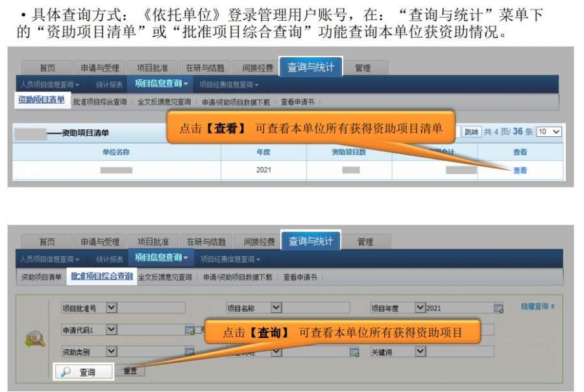The height and width of the screenshot is (392, 584).
Task: Click the 跳转 page jump button
Action: (x=471, y=132)
